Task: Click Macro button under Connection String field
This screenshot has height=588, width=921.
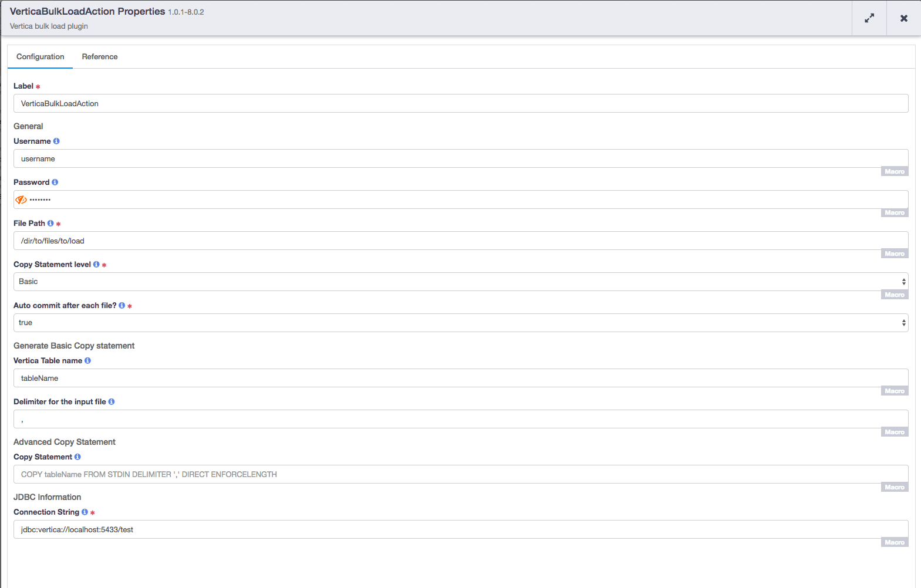Action: click(895, 542)
